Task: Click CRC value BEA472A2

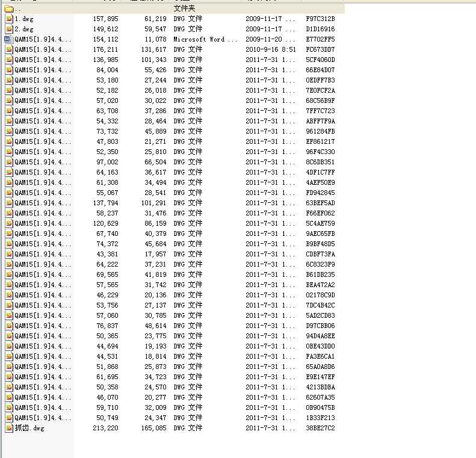Action: click(320, 285)
